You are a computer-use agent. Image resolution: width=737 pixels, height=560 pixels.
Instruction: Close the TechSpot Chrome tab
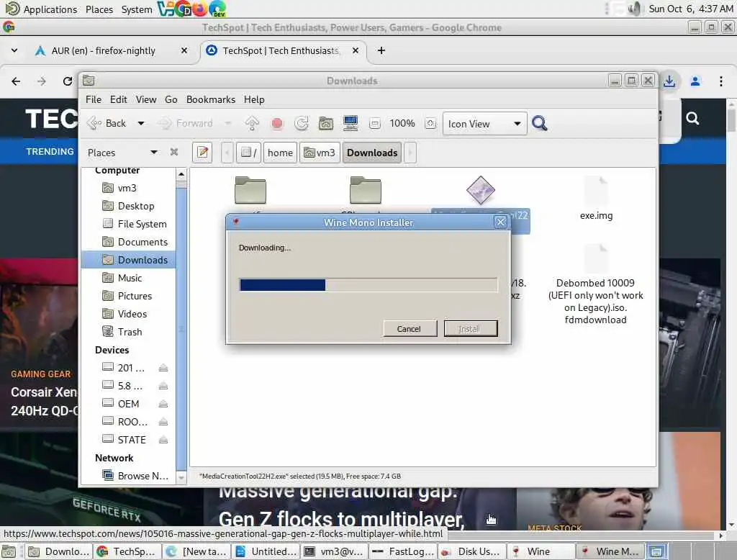(x=356, y=50)
